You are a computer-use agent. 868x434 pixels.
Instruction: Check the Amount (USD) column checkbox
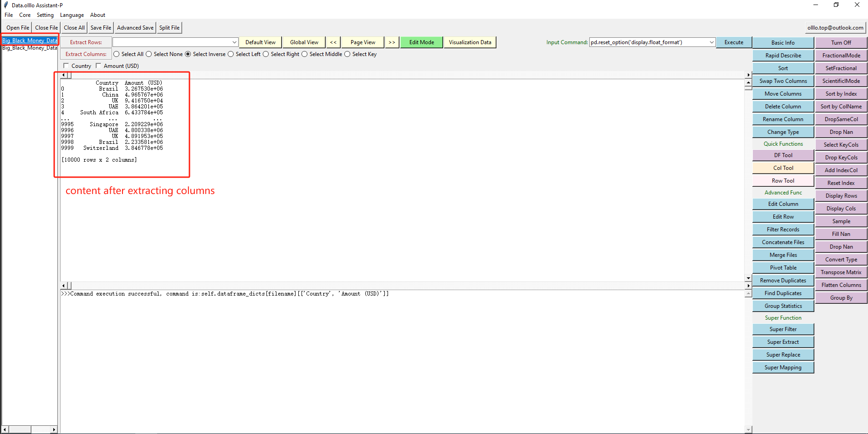98,66
